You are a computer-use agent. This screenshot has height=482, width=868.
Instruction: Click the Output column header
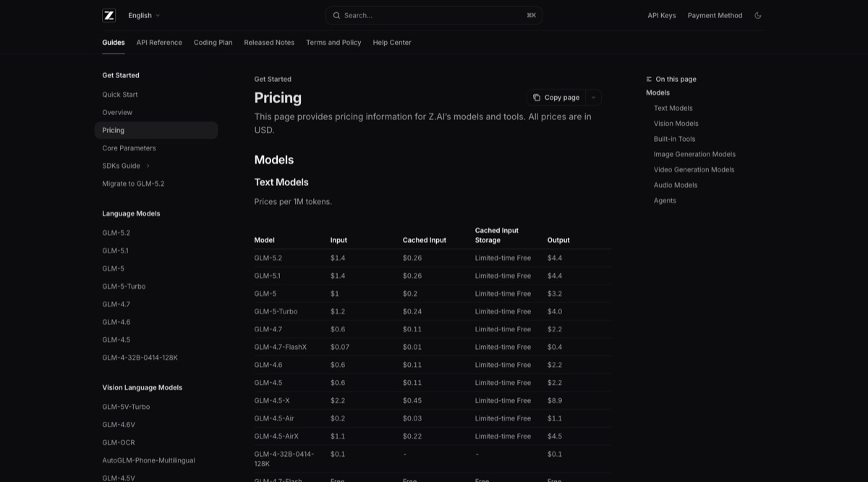[558, 240]
